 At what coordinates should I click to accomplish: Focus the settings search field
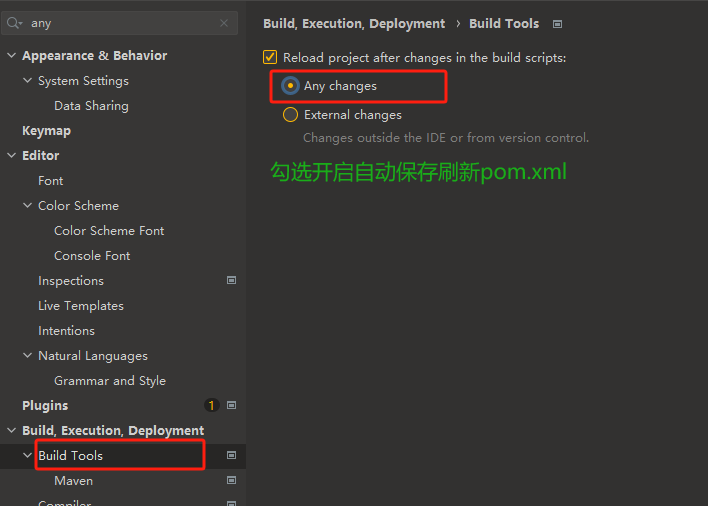pyautogui.click(x=120, y=23)
